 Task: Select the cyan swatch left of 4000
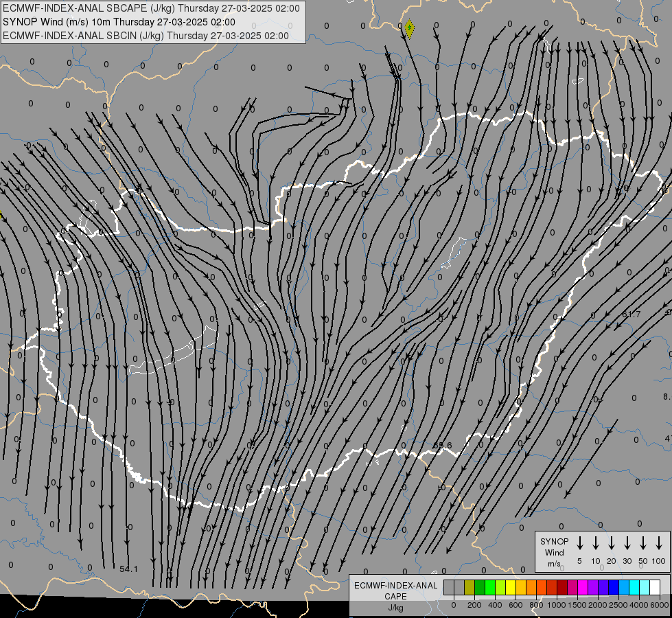634,587
